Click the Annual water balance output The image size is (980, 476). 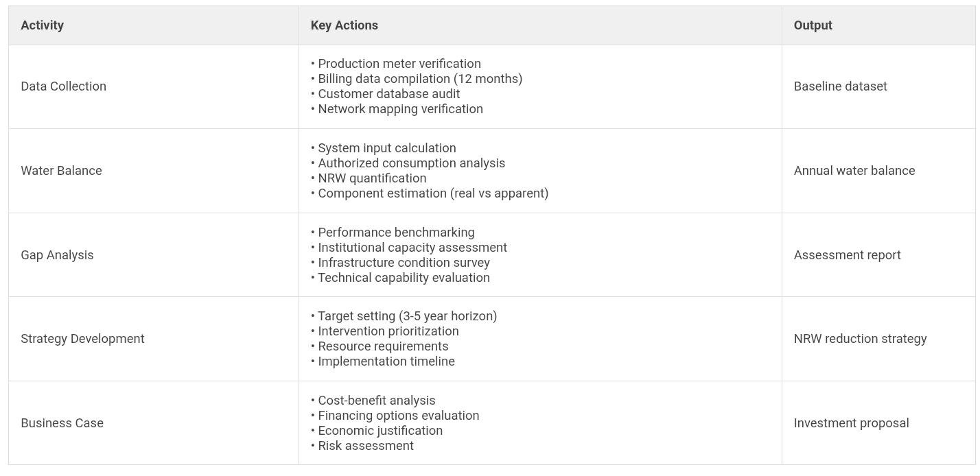(x=854, y=171)
